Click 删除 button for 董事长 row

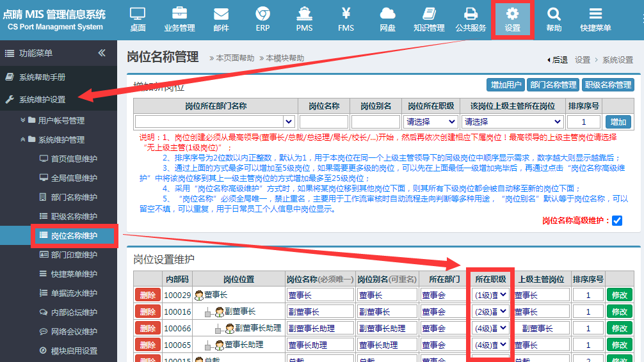tap(147, 295)
